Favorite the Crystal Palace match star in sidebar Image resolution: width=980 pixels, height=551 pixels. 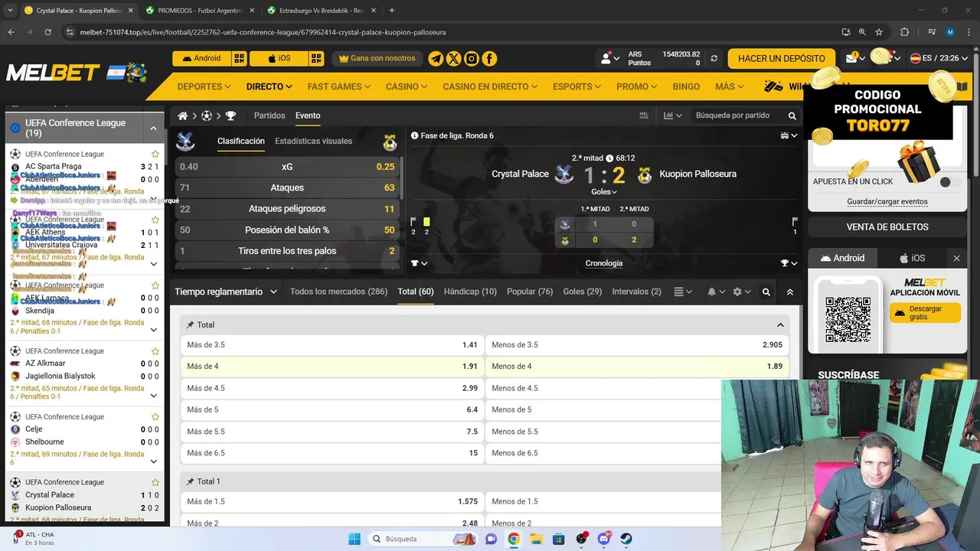[155, 482]
